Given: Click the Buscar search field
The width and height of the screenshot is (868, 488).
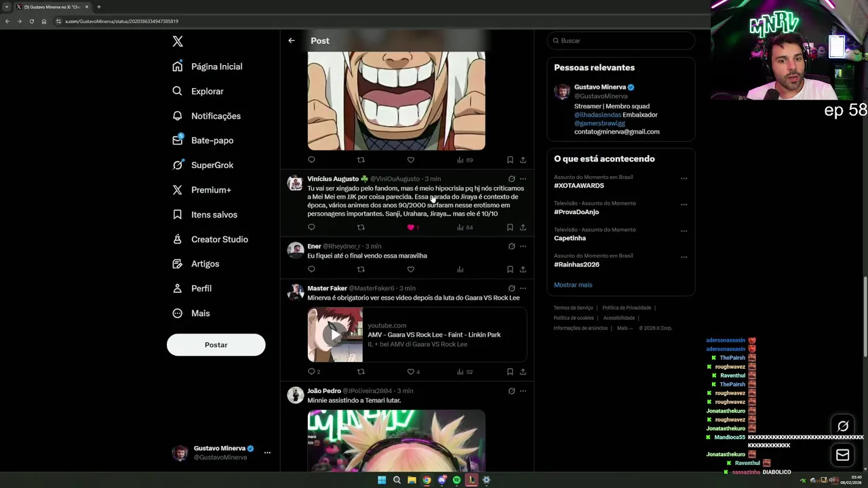Looking at the screenshot, I should (x=621, y=41).
